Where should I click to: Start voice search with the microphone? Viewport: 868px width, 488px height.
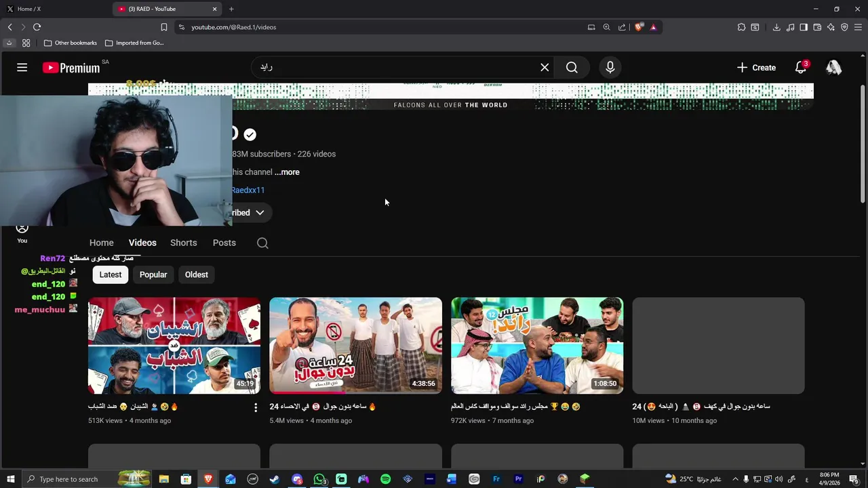(x=610, y=67)
